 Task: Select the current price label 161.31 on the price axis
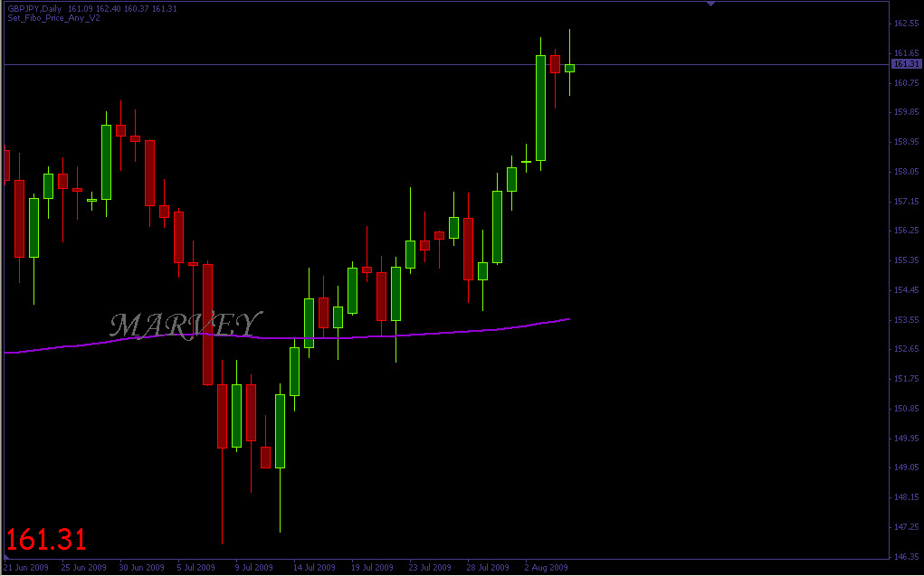[x=906, y=63]
